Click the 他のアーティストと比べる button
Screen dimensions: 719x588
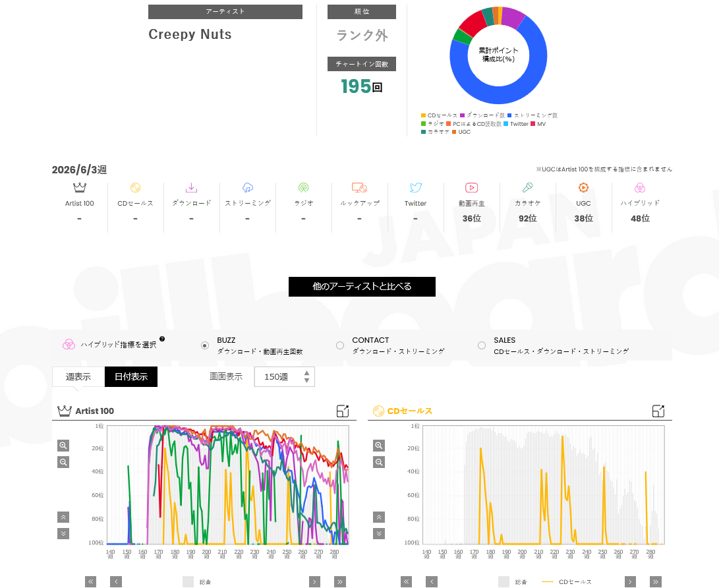point(362,287)
